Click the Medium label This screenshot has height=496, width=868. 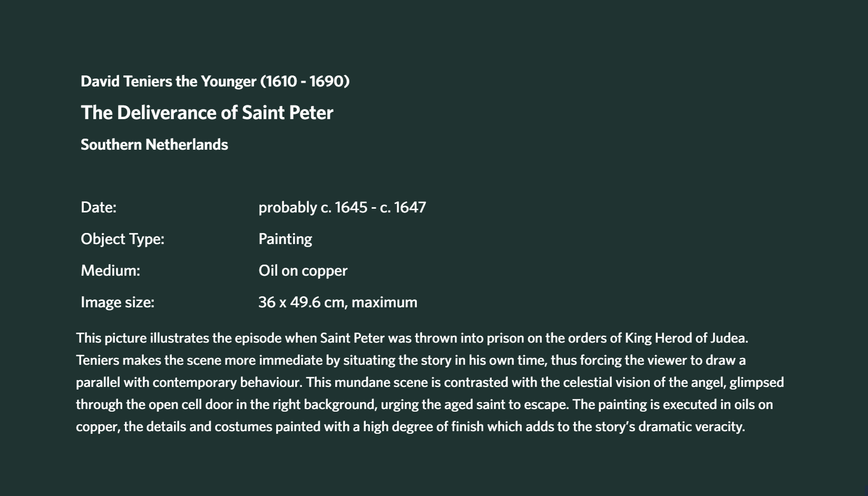110,270
